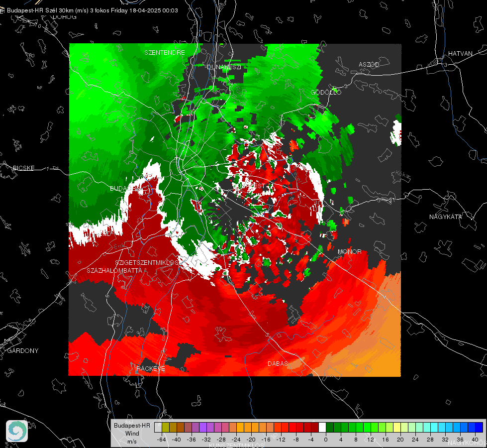Viewport: 487px width, 448px height.
Task: Click the SZENTENDRE town label
Action: [165, 53]
